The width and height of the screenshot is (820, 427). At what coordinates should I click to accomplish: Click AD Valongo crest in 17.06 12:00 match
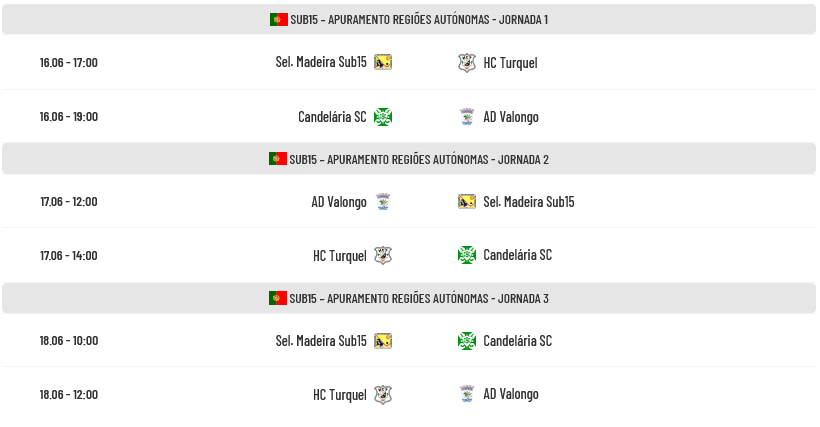pos(383,202)
